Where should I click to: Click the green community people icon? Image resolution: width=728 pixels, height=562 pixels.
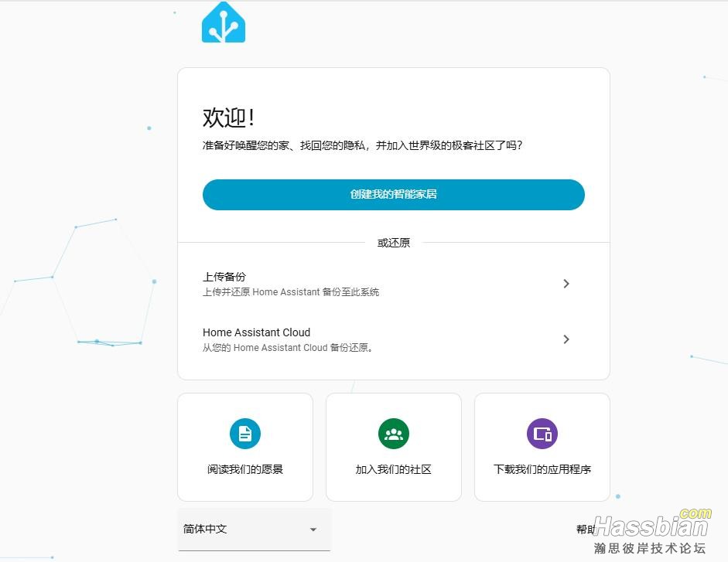point(394,434)
